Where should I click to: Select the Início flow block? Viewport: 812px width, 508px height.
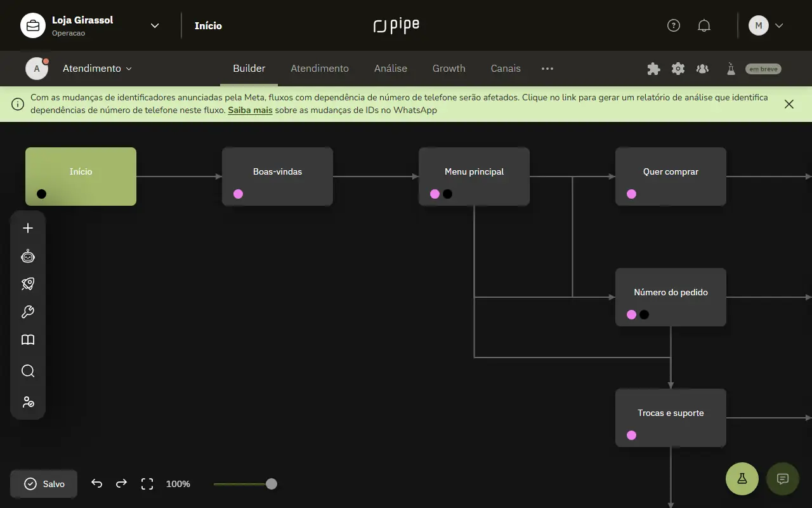tap(81, 177)
